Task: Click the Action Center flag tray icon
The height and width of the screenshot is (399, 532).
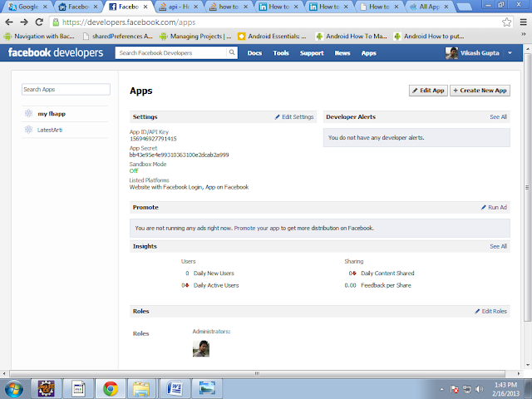Action: tap(454, 389)
